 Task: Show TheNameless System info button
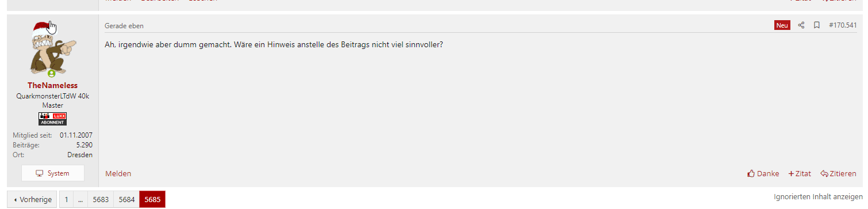(x=52, y=173)
